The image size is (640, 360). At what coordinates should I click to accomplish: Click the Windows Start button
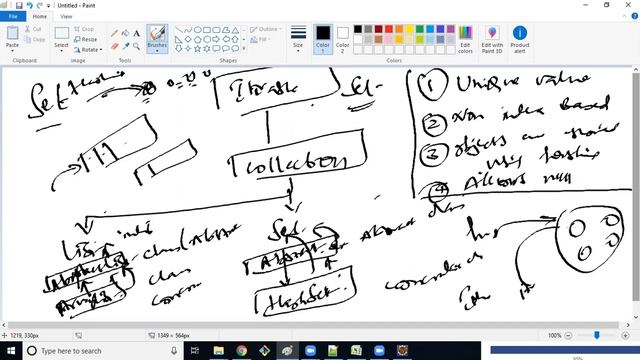coord(11,351)
